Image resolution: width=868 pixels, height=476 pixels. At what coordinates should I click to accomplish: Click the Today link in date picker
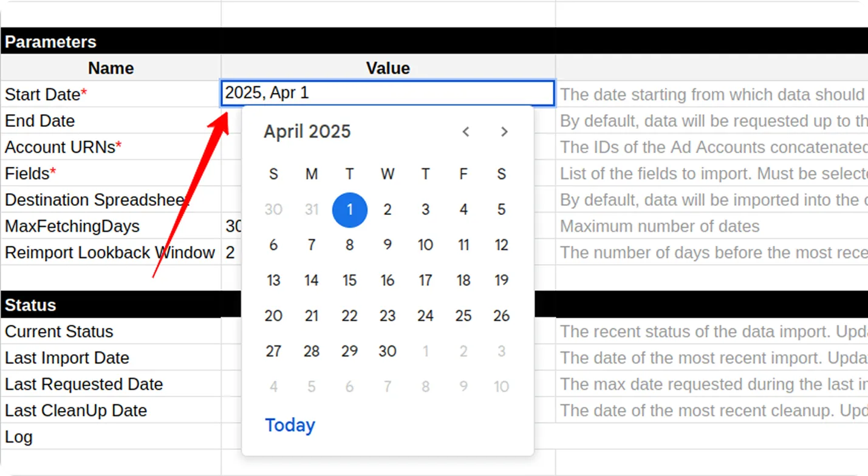[x=290, y=425]
